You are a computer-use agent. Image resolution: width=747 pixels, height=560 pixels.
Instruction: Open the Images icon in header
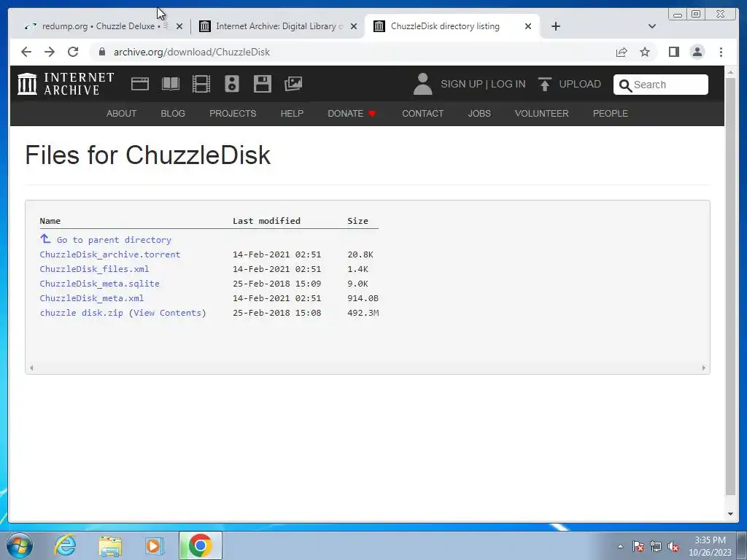(x=293, y=84)
